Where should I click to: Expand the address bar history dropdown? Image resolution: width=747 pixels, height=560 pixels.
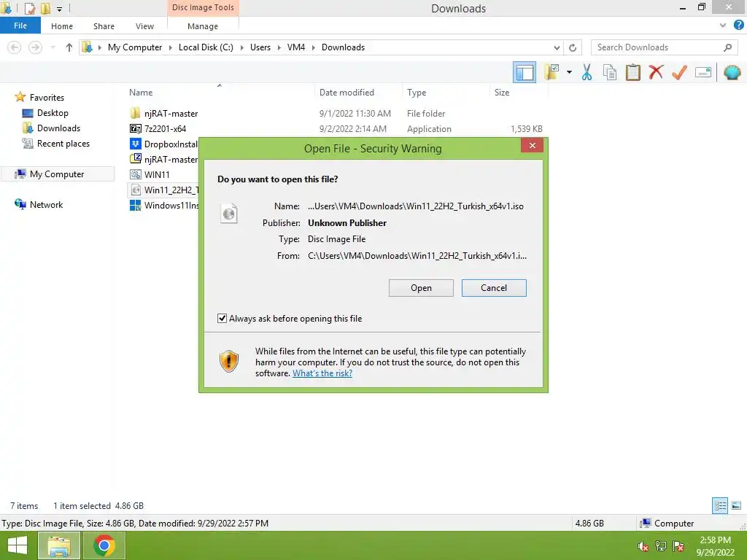click(557, 47)
